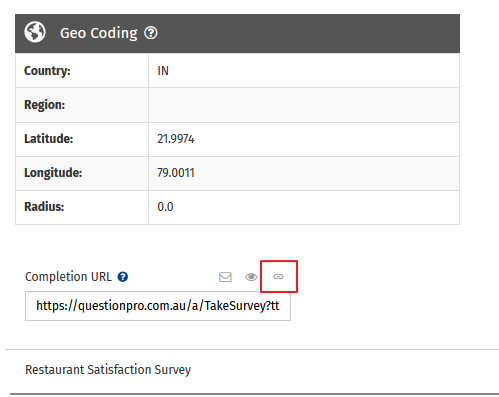499x397 pixels.
Task: Click the Region: label
Action: 45,105
